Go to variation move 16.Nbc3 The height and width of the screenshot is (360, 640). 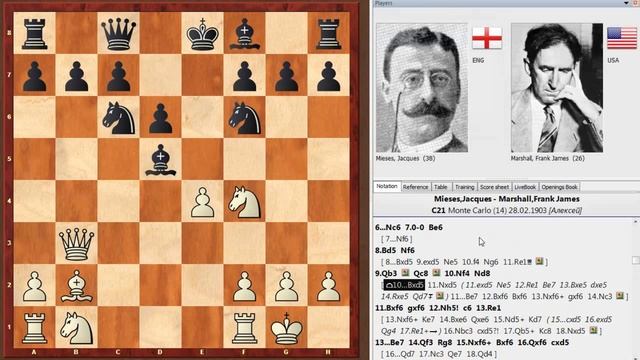(459, 331)
